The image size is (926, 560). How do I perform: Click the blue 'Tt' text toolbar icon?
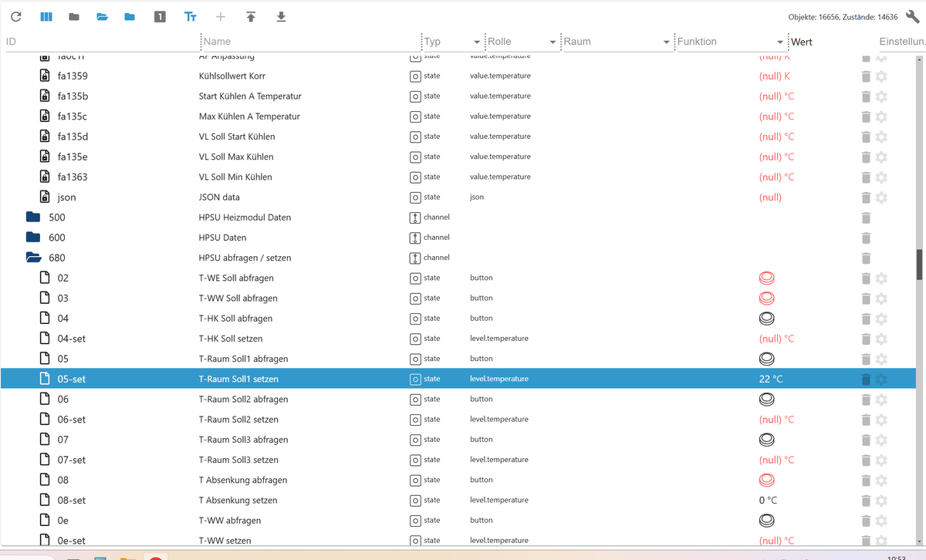(x=191, y=17)
